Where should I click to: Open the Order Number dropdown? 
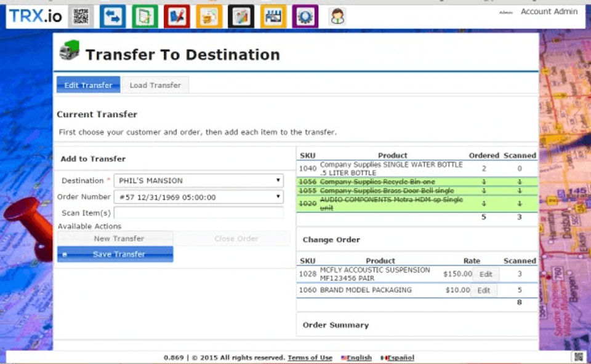click(199, 197)
